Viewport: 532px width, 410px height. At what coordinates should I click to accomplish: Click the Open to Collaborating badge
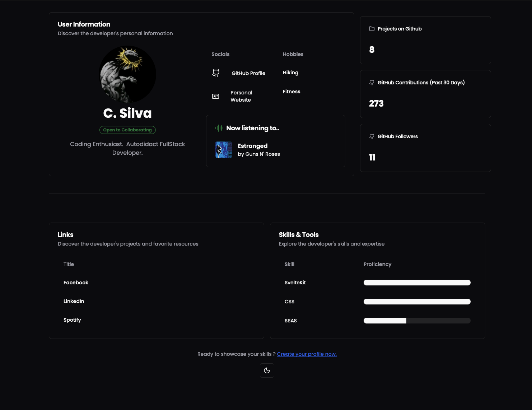click(x=127, y=130)
